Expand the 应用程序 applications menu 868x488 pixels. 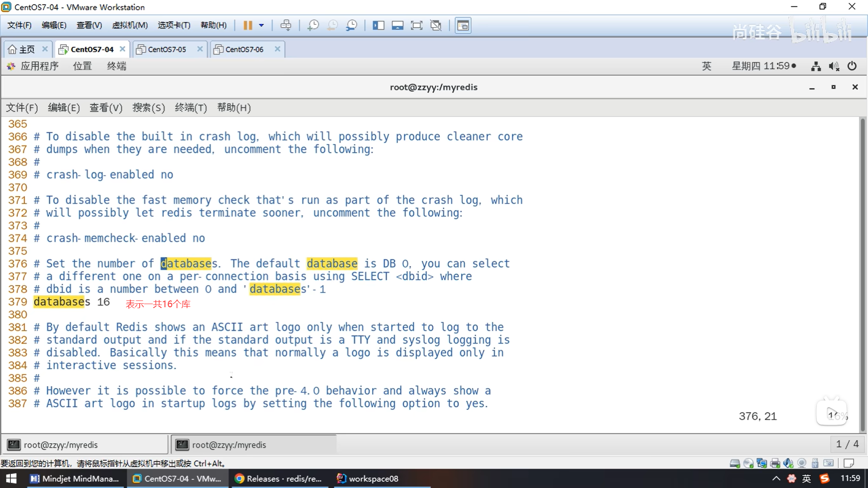pos(39,66)
